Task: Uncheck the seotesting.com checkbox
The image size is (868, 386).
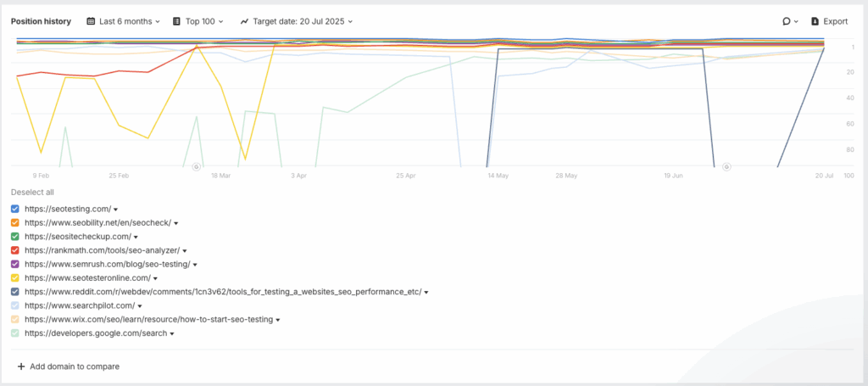Action: [15, 209]
